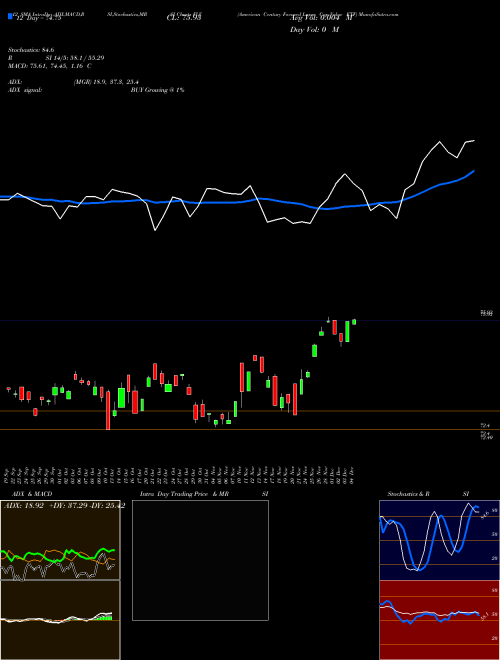Viewport: 500px width, 660px height.
Task: Click the 'ADX signal:' label
Action: click(25, 90)
